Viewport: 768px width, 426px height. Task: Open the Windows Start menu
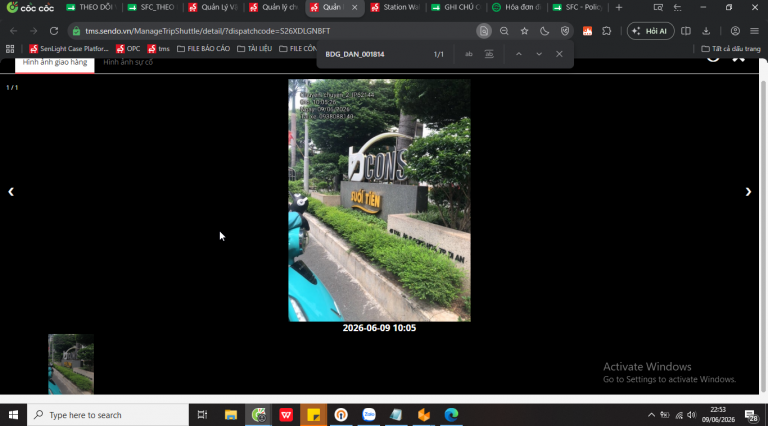click(x=13, y=415)
